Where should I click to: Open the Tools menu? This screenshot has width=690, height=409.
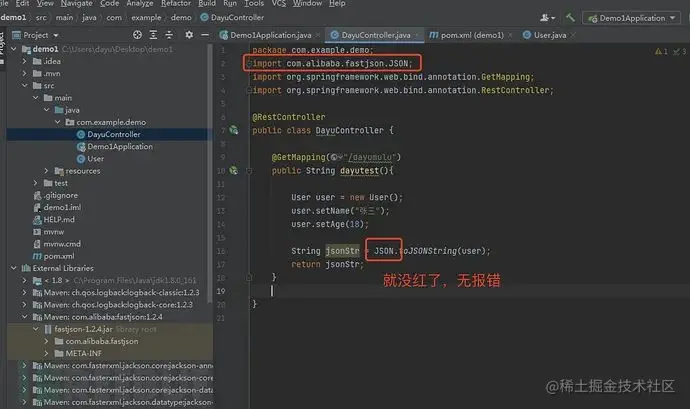254,4
